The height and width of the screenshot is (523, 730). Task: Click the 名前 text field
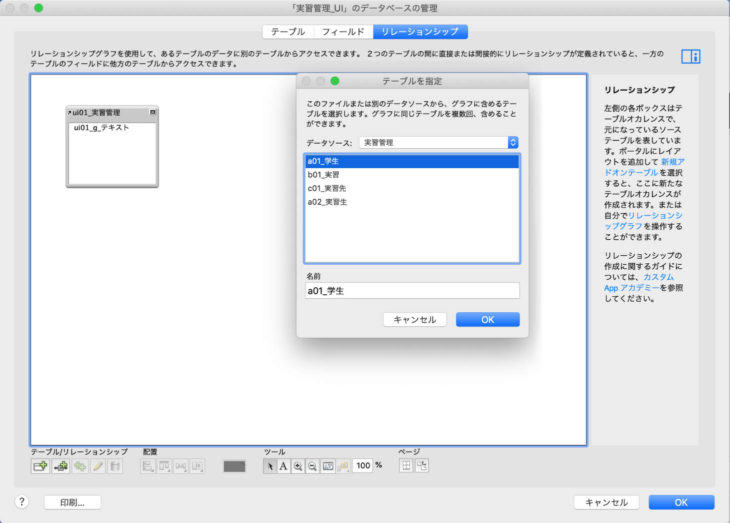412,290
